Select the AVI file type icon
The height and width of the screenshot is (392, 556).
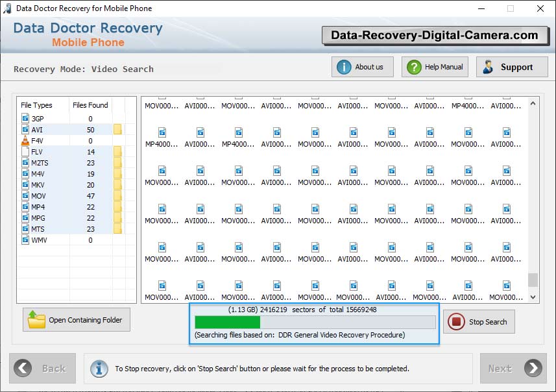pyautogui.click(x=25, y=129)
